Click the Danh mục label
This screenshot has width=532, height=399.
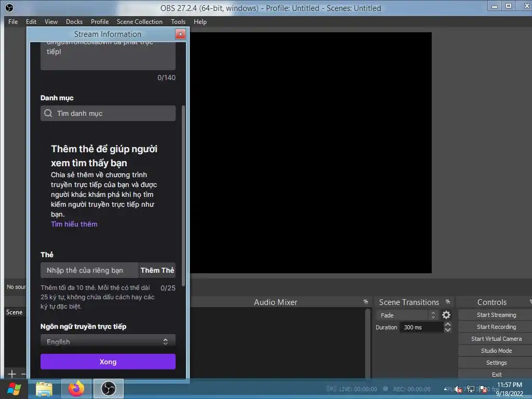coord(57,98)
